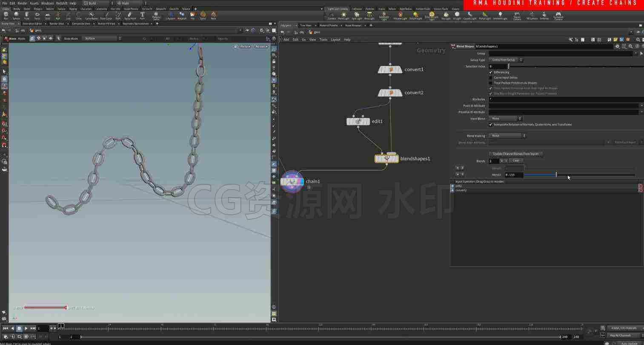Open the Voxel Blend dropdown
Image resolution: width=644 pixels, height=345 pixels.
pos(505,118)
